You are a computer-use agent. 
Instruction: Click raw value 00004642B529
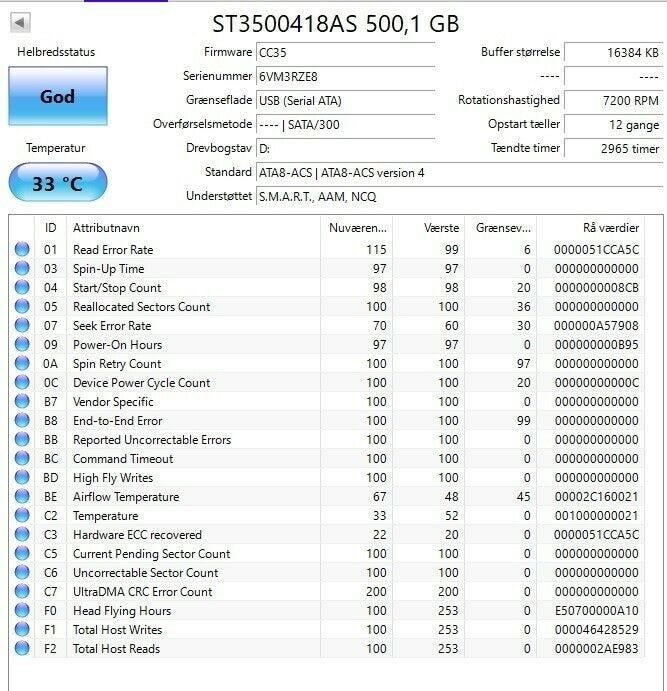pyautogui.click(x=597, y=630)
